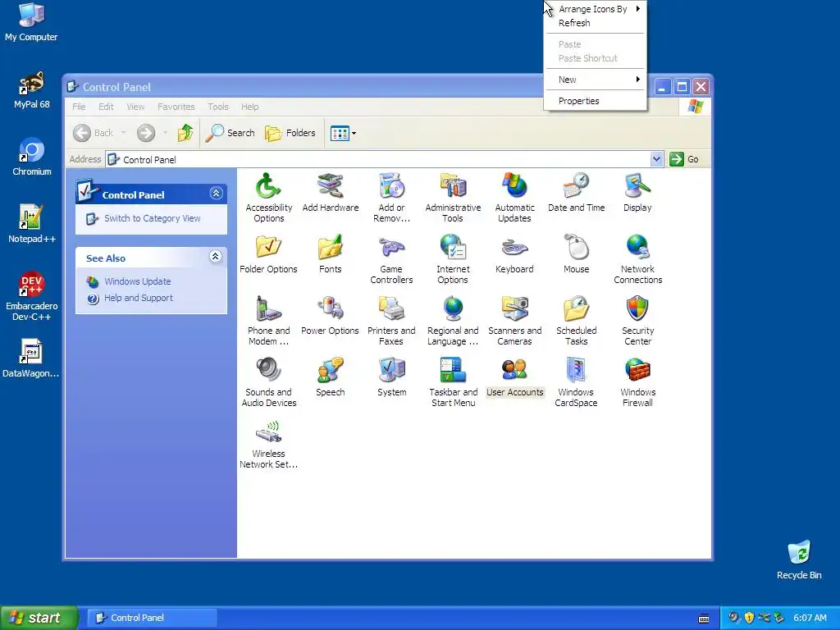Click Control Panel taskbar button
Viewport: 840px width, 630px height.
click(x=152, y=618)
